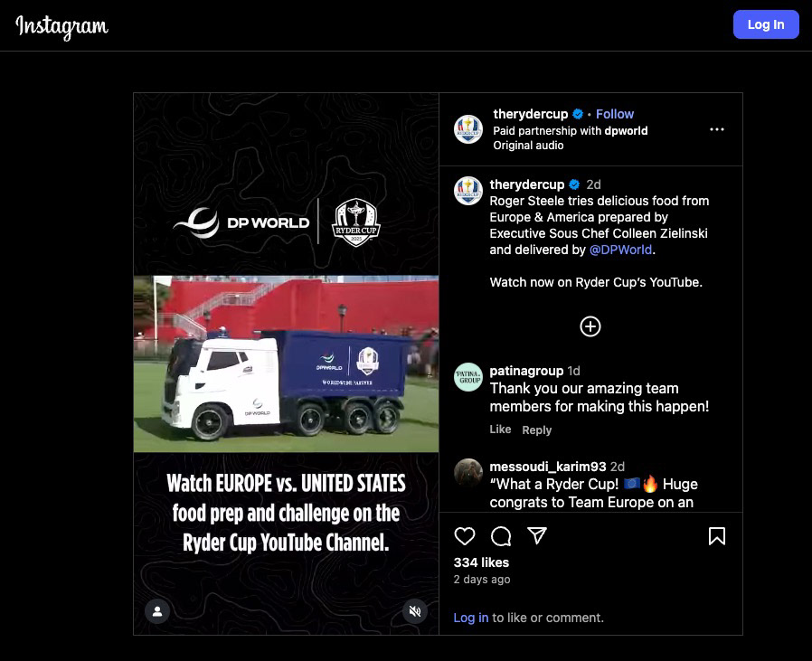Click the Log In button
This screenshot has height=661, width=812.
tap(765, 24)
